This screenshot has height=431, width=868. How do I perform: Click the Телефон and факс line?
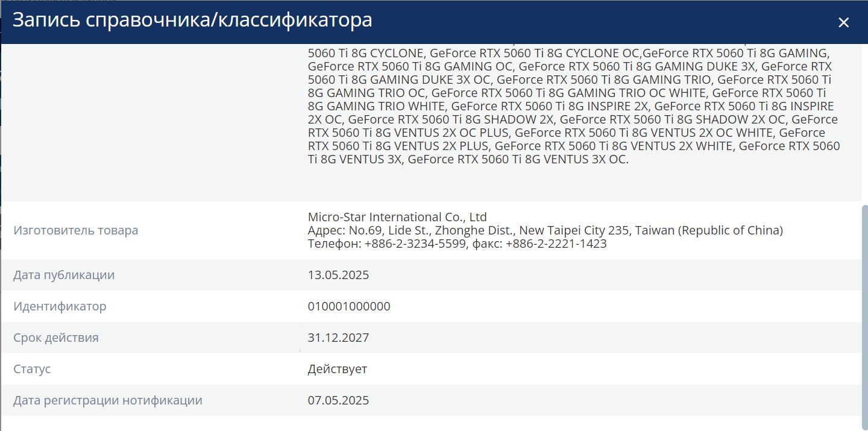pos(457,244)
